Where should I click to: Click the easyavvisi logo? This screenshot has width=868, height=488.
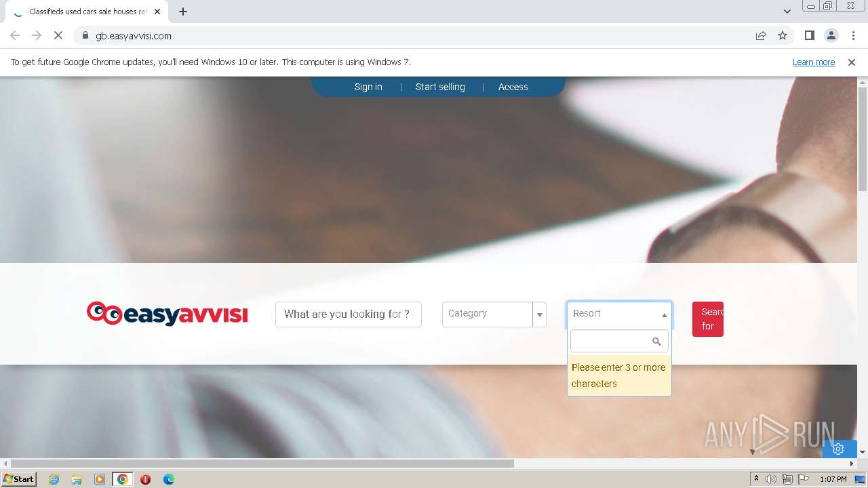point(167,314)
